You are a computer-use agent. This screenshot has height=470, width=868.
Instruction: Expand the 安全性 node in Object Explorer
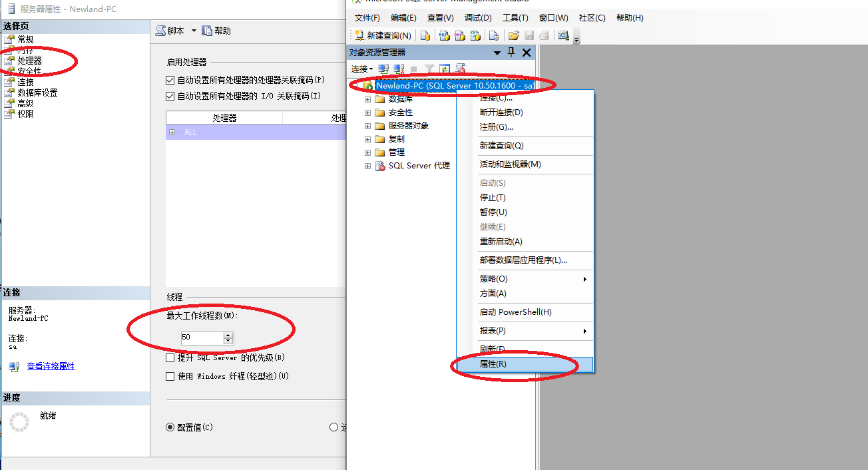click(367, 113)
